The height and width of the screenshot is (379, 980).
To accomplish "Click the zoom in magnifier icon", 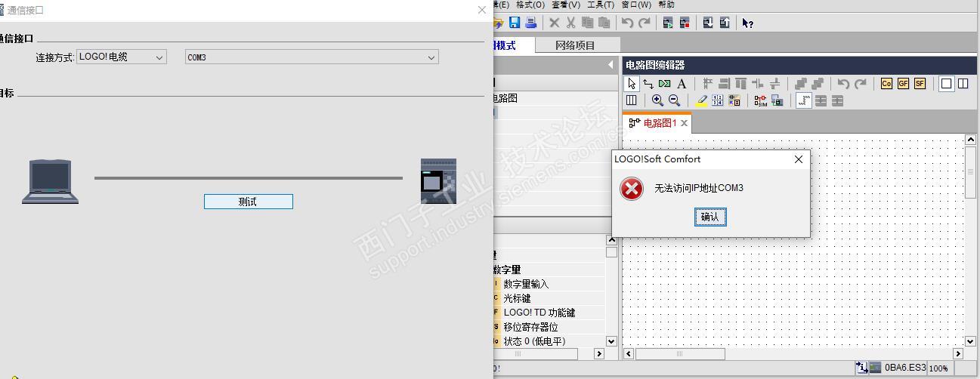I will click(x=657, y=100).
